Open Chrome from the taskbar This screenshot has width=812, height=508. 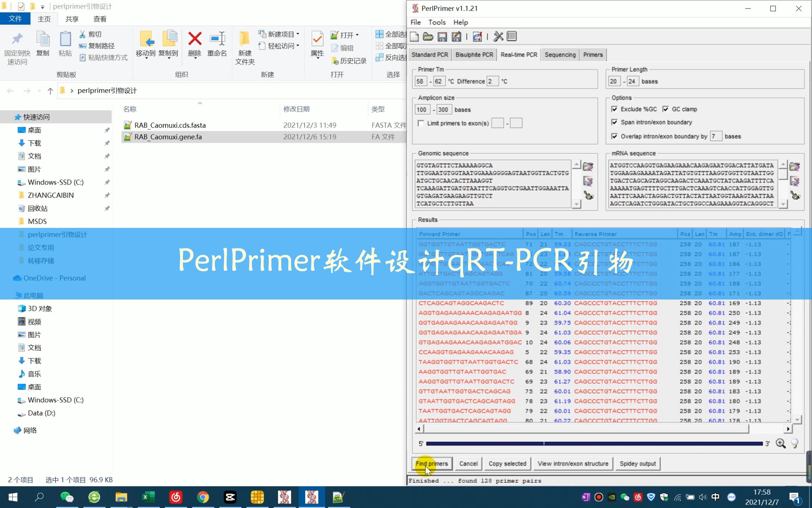click(x=203, y=497)
